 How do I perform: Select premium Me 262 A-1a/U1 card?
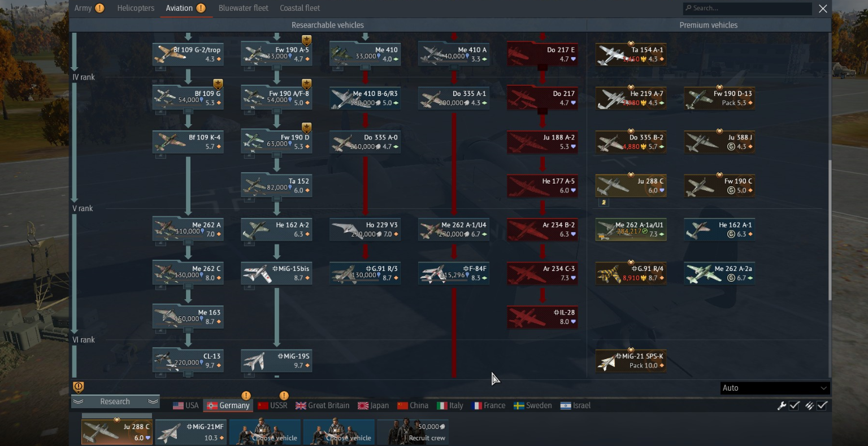(631, 229)
